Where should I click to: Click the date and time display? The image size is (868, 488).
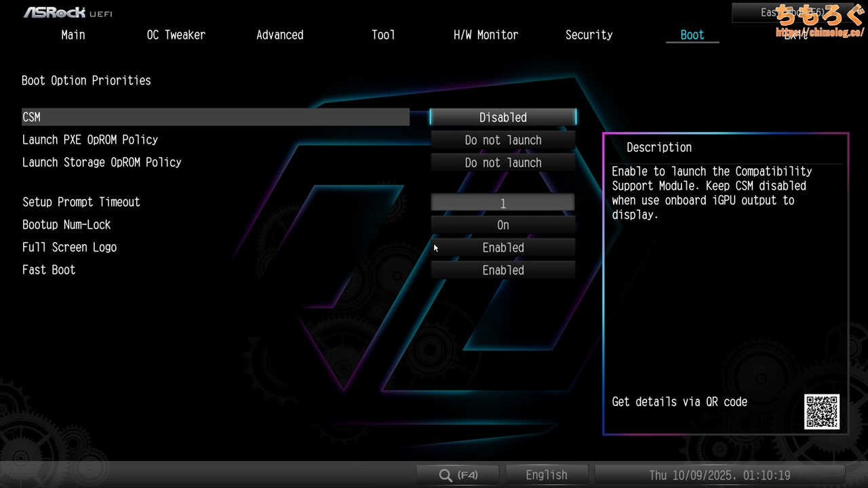point(719,475)
